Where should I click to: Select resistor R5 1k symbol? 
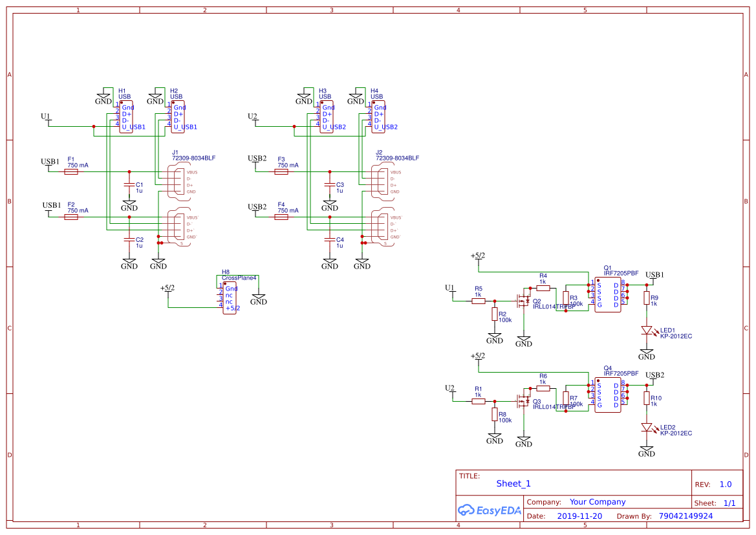(x=479, y=301)
